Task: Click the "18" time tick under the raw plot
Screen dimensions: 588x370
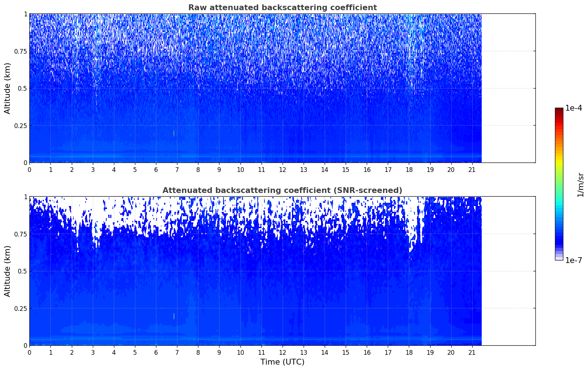Action: 409,169
